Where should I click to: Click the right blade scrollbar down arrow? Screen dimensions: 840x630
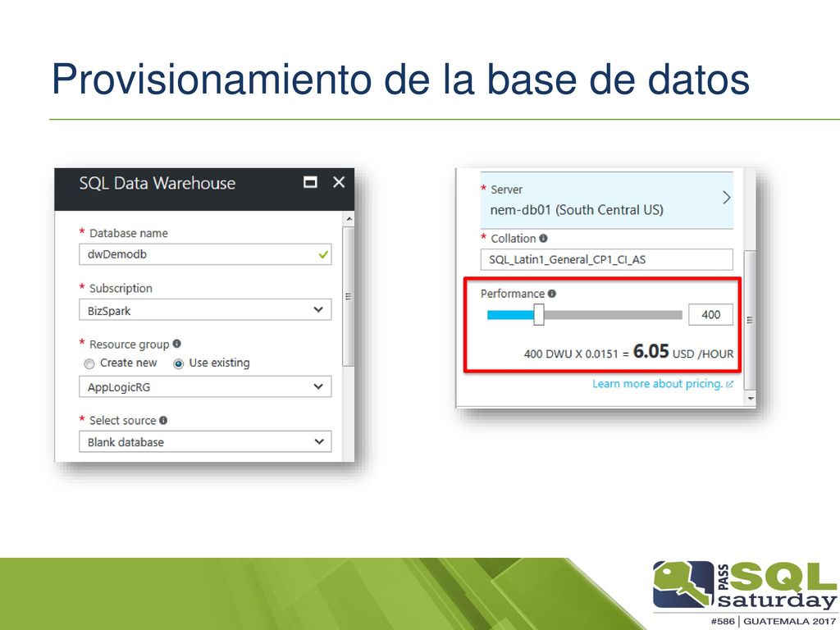tap(750, 399)
